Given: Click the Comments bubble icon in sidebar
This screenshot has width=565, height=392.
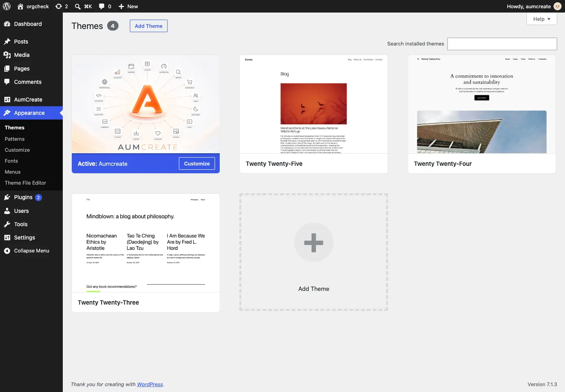Looking at the screenshot, I should (x=7, y=82).
